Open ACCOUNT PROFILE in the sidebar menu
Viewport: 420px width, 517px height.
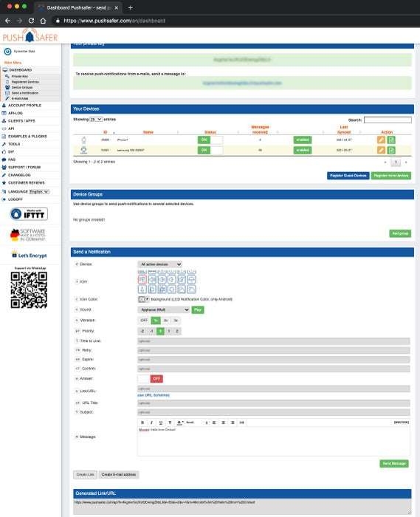point(24,106)
